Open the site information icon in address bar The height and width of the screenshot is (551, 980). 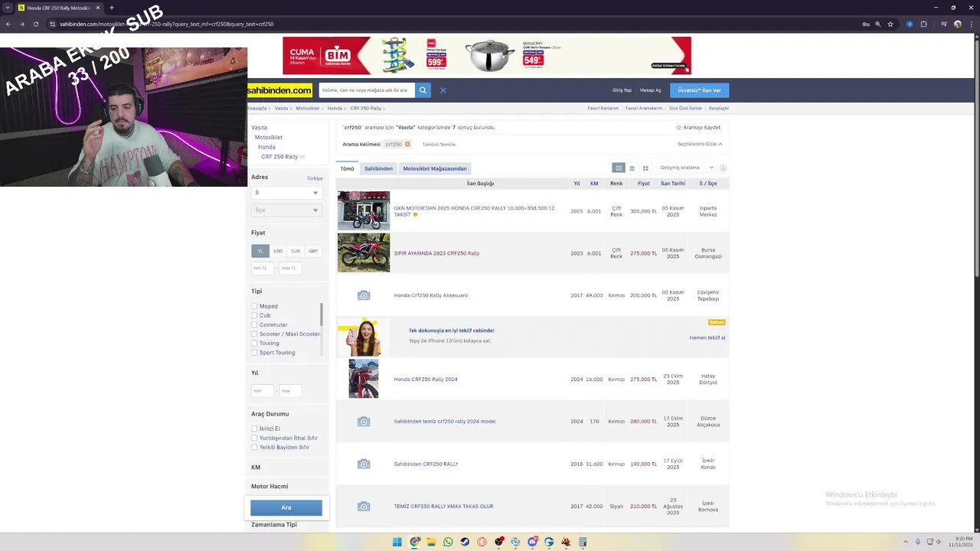click(x=52, y=24)
